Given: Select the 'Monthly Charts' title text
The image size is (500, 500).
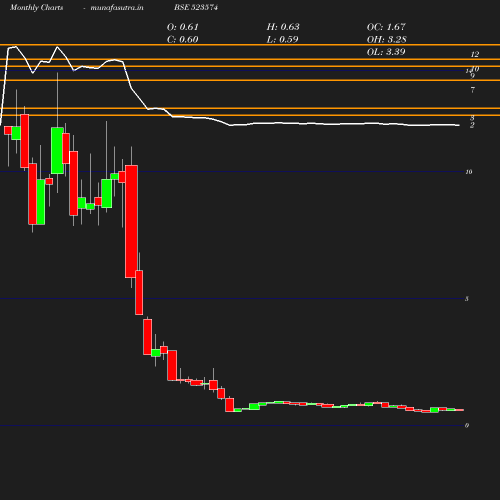Looking at the screenshot, I should pyautogui.click(x=36, y=7).
